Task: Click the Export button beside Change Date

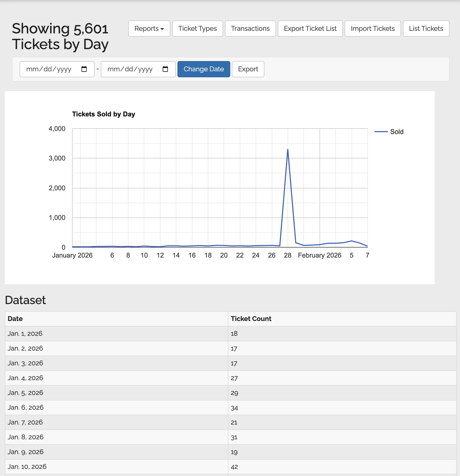Action: click(248, 69)
